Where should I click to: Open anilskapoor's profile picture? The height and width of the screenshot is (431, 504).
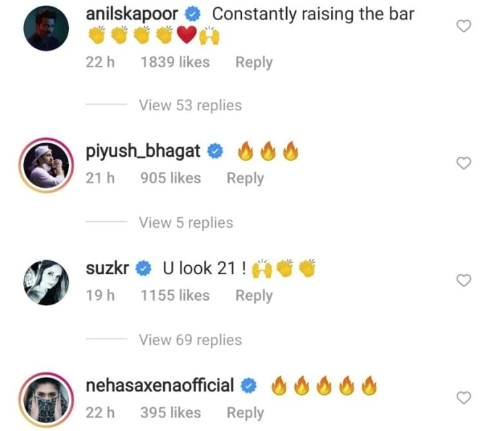[x=46, y=28]
